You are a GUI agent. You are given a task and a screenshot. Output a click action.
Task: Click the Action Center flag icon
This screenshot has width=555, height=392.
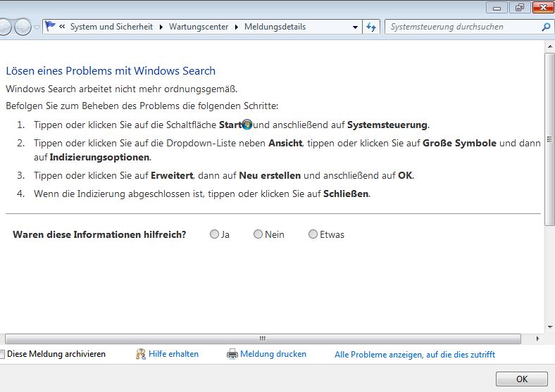(50, 26)
